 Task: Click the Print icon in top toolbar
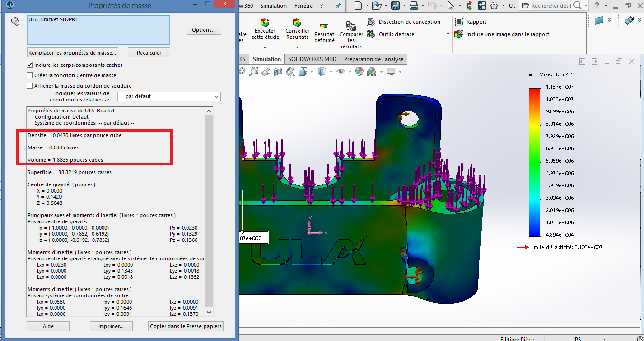click(413, 6)
